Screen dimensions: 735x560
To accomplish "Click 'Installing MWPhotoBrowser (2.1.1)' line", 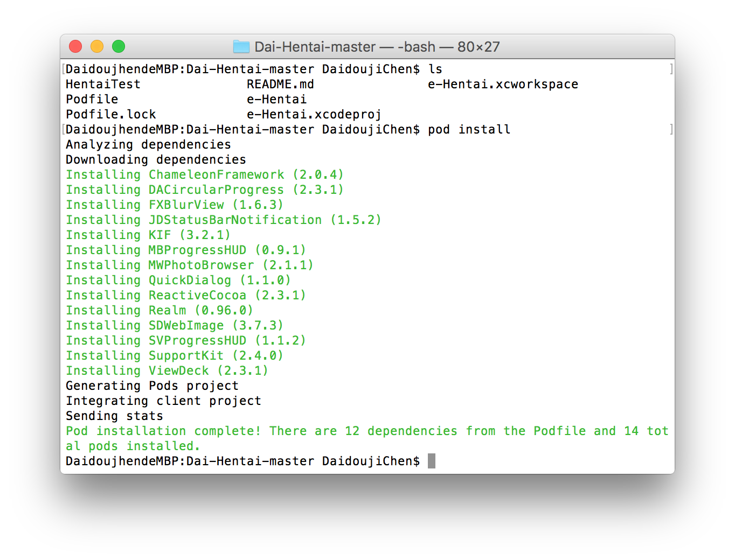I will point(190,265).
